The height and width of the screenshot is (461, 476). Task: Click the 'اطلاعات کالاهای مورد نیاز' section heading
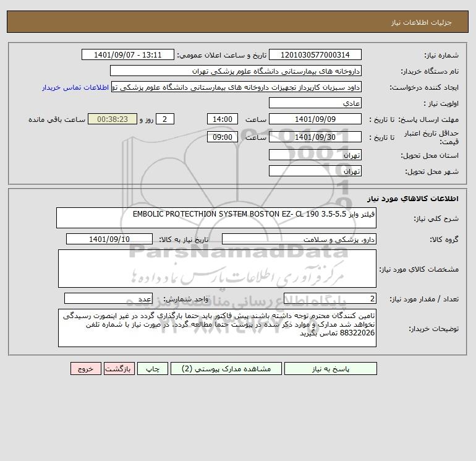(413, 199)
